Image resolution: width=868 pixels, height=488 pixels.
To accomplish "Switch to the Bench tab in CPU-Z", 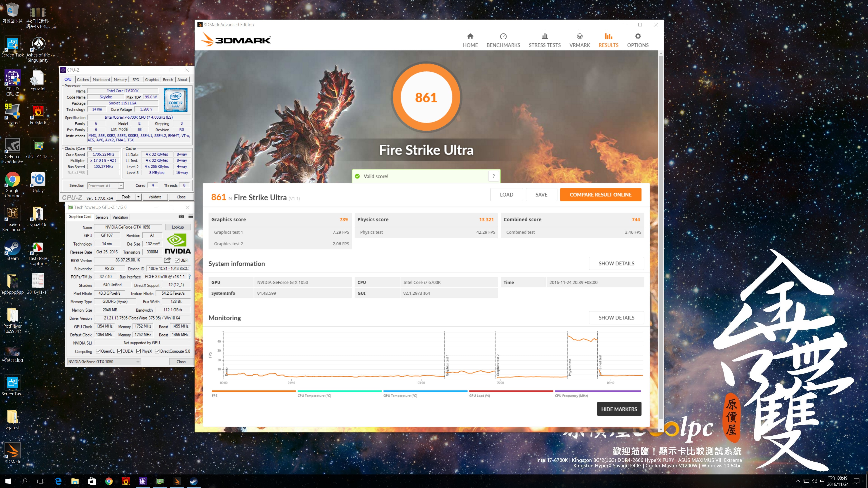I will click(x=168, y=80).
